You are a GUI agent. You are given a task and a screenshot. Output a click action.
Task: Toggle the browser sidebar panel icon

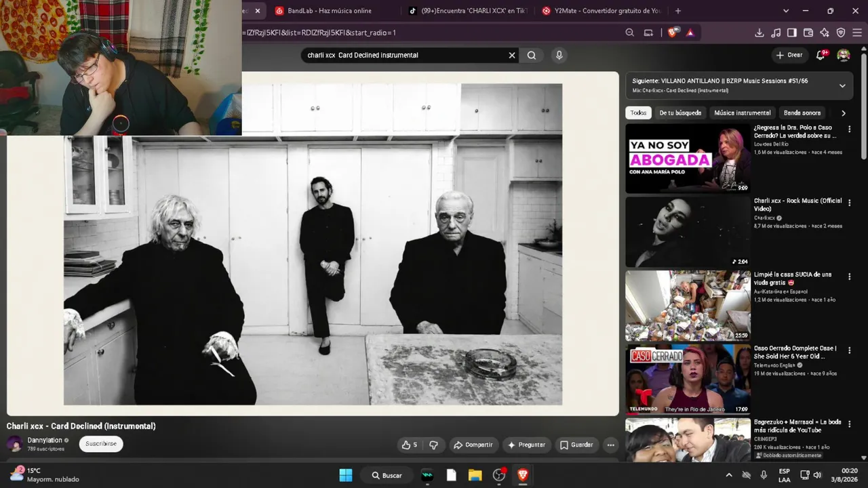[x=792, y=33]
